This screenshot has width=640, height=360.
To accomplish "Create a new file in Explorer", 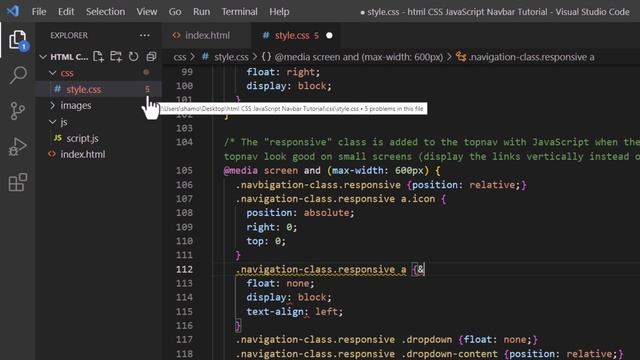I will [98, 56].
